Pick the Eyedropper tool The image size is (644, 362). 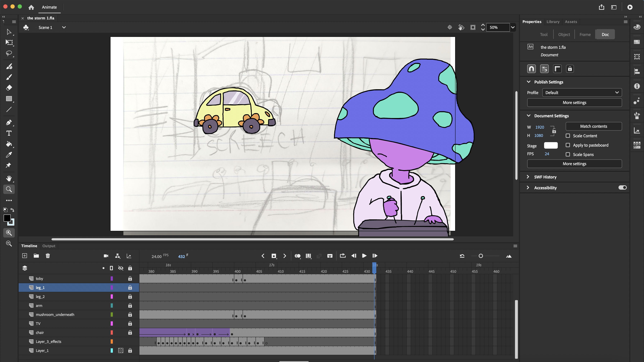click(9, 155)
